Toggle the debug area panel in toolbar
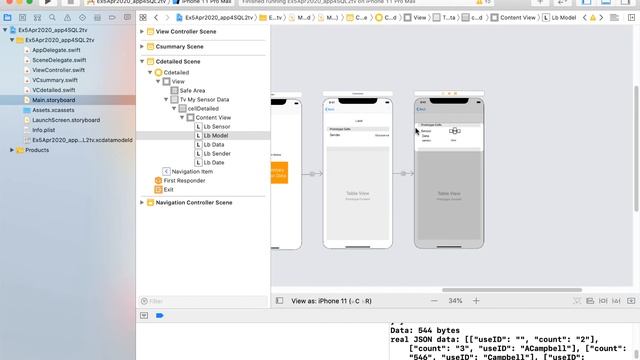Image resolution: width=640 pixels, height=360 pixels. click(606, 2)
